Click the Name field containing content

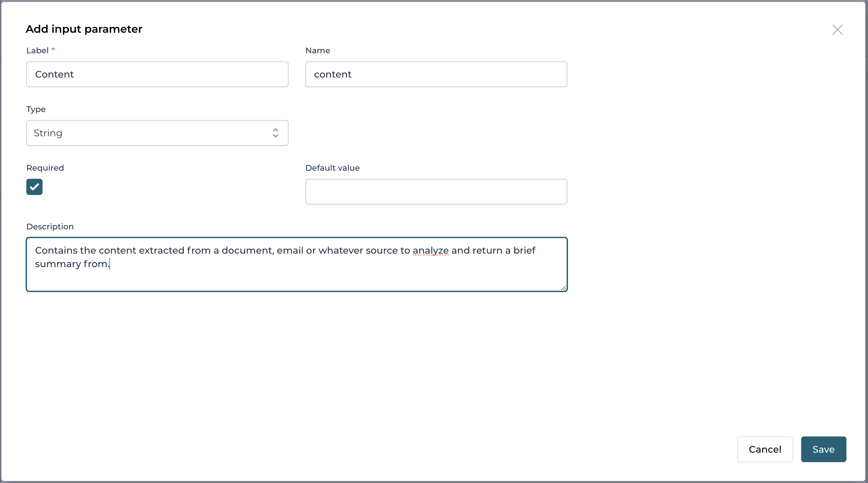click(436, 74)
